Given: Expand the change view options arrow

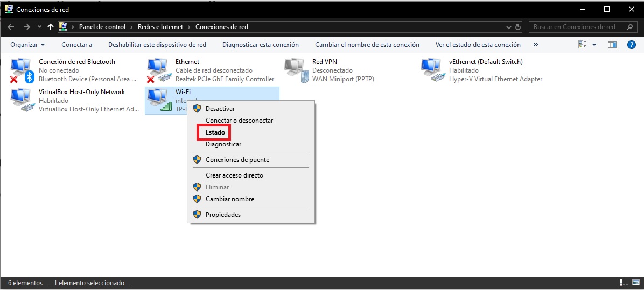Looking at the screenshot, I should click(x=594, y=45).
